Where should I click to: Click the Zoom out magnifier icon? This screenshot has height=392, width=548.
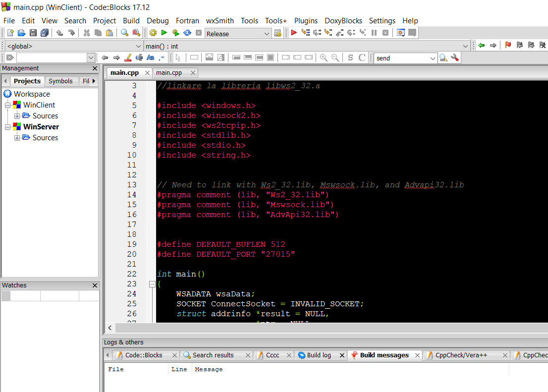pyautogui.click(x=335, y=57)
